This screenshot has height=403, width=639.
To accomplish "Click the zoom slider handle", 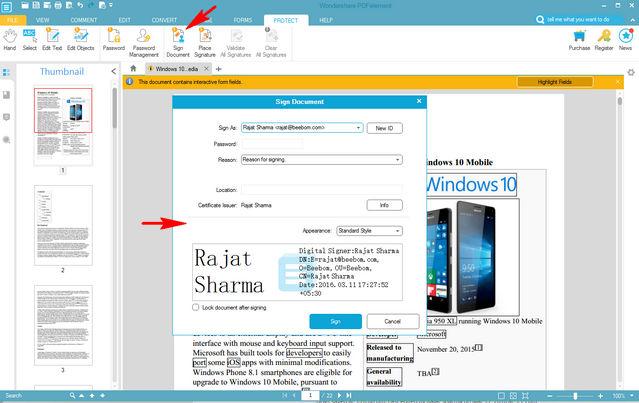I will (575, 396).
